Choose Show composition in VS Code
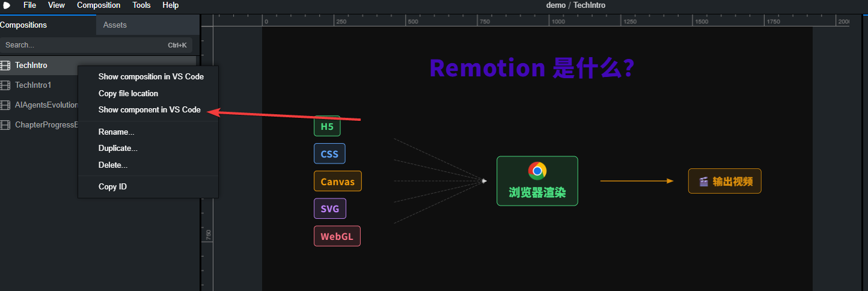The image size is (868, 291). click(151, 76)
